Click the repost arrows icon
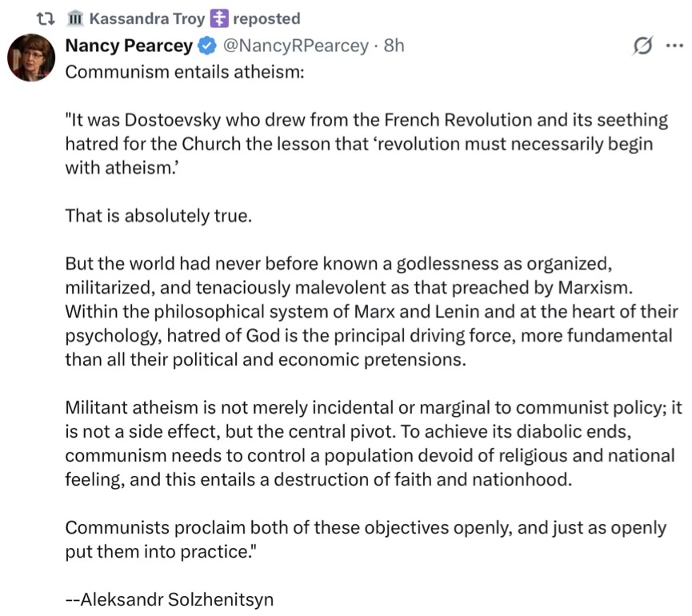 (46, 18)
